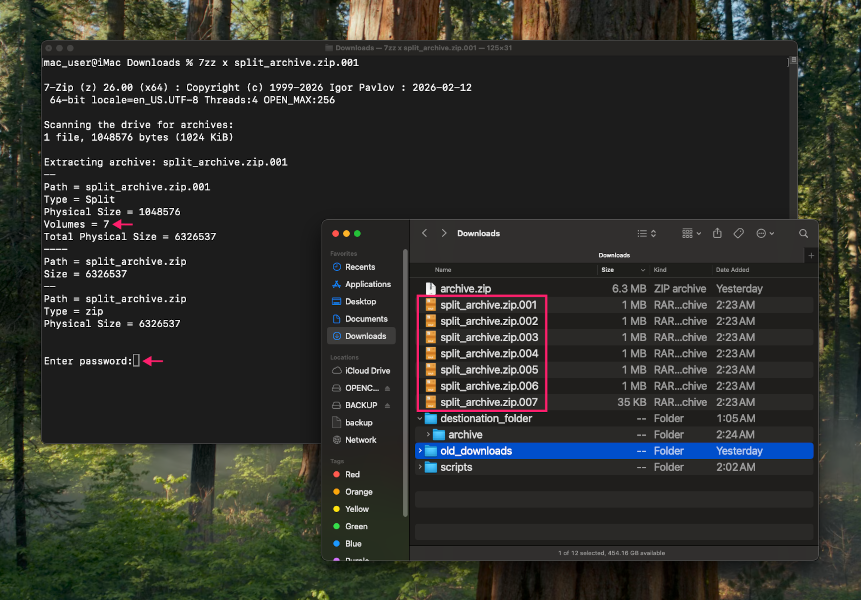Select the destionation_folder folder icon
Viewport: 861px width, 600px height.
tap(431, 418)
